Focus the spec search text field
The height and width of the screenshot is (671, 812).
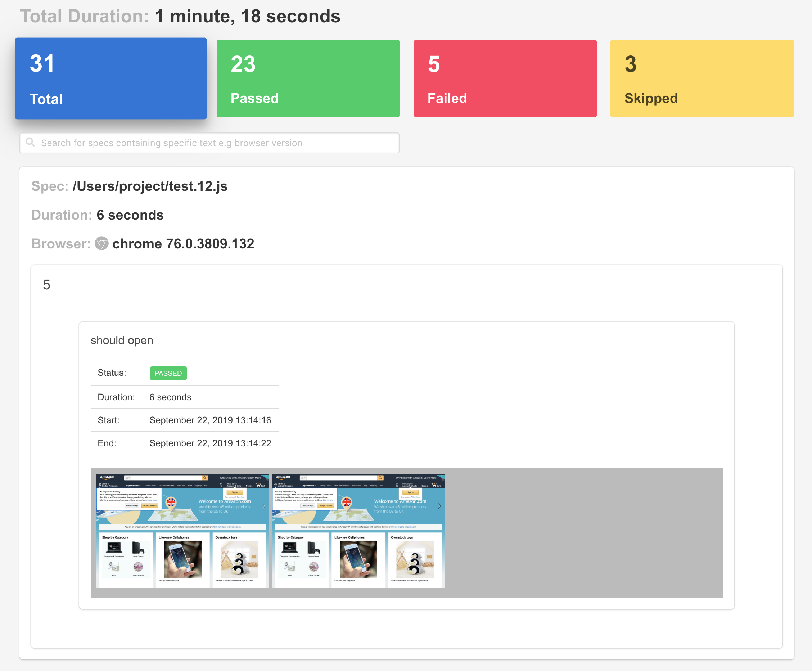point(216,143)
